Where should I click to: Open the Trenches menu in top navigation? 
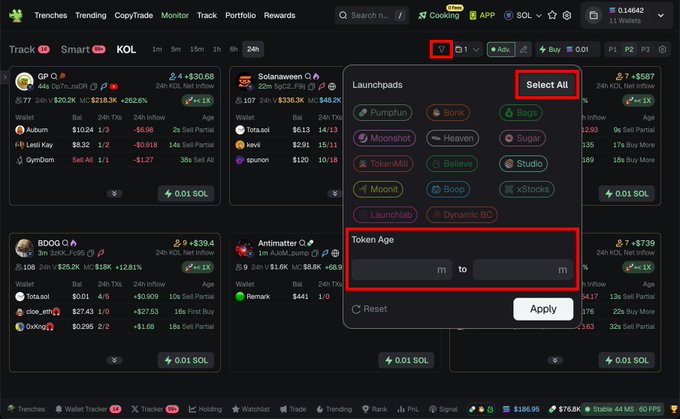[51, 15]
